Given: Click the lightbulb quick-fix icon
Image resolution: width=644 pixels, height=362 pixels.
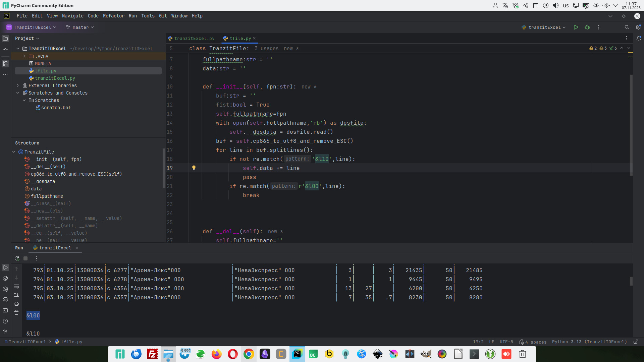Looking at the screenshot, I should pos(194,168).
